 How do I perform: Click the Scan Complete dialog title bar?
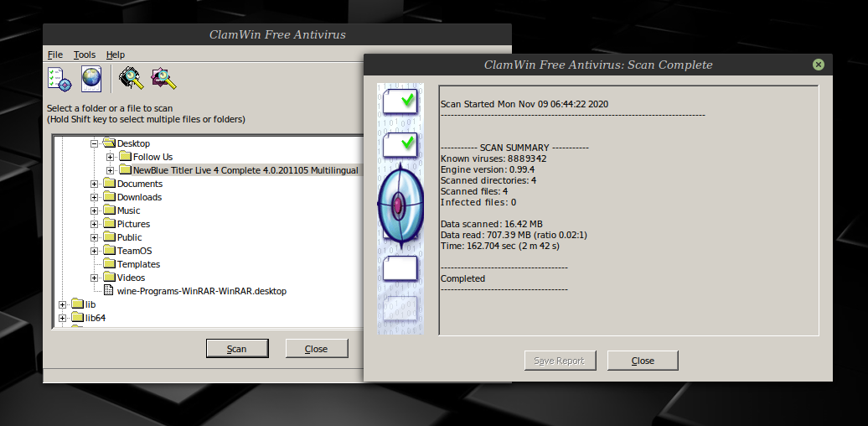point(598,65)
